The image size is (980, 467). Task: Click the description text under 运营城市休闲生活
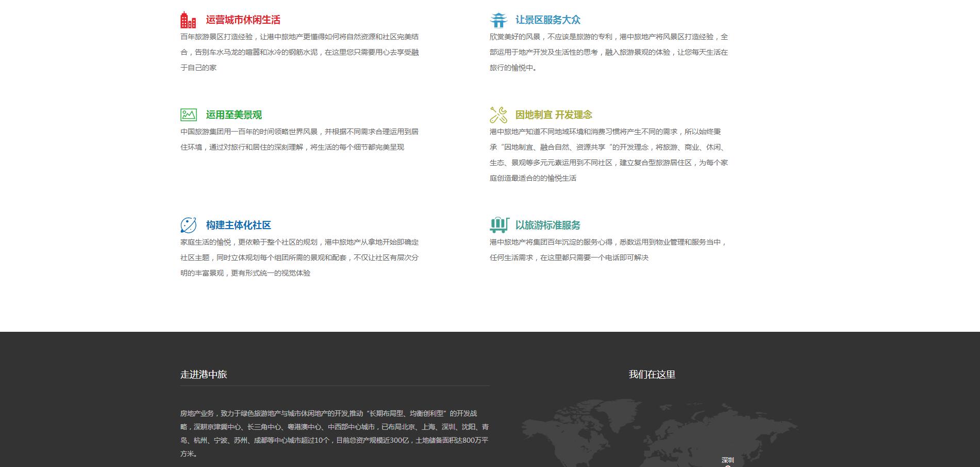pyautogui.click(x=299, y=52)
